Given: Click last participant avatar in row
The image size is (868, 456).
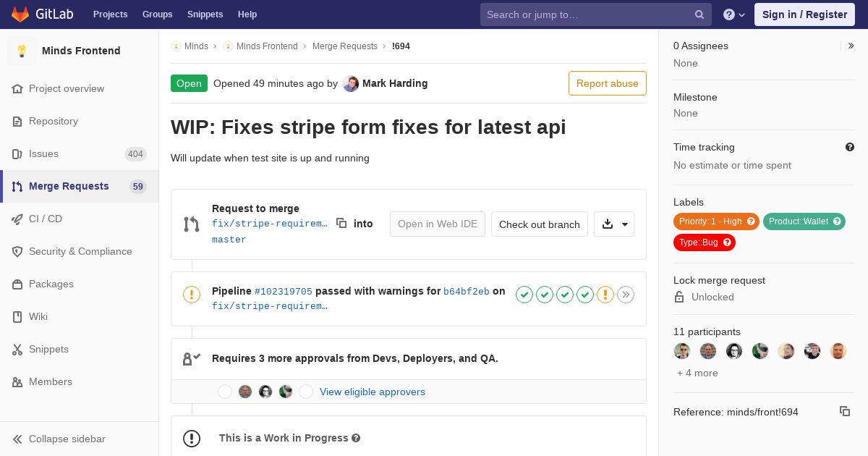Looking at the screenshot, I should (838, 351).
